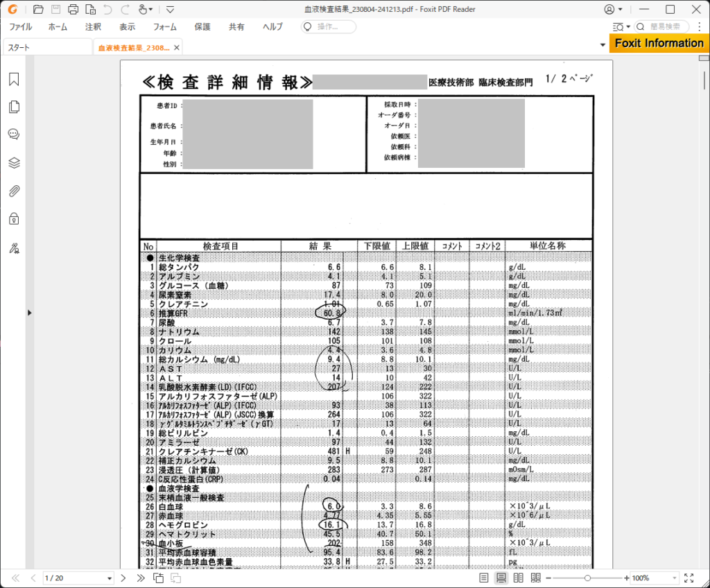Open the Attachments paperclip panel
The image size is (710, 588).
[14, 191]
